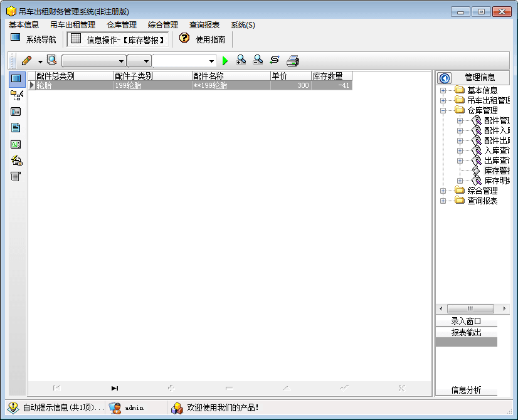Collapse the 仓库管理 tree node
This screenshot has width=518, height=420.
click(443, 110)
